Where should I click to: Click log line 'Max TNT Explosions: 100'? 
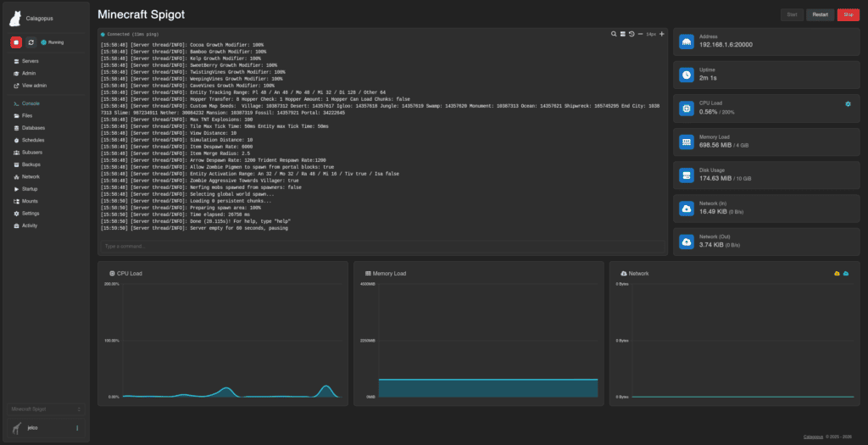176,120
